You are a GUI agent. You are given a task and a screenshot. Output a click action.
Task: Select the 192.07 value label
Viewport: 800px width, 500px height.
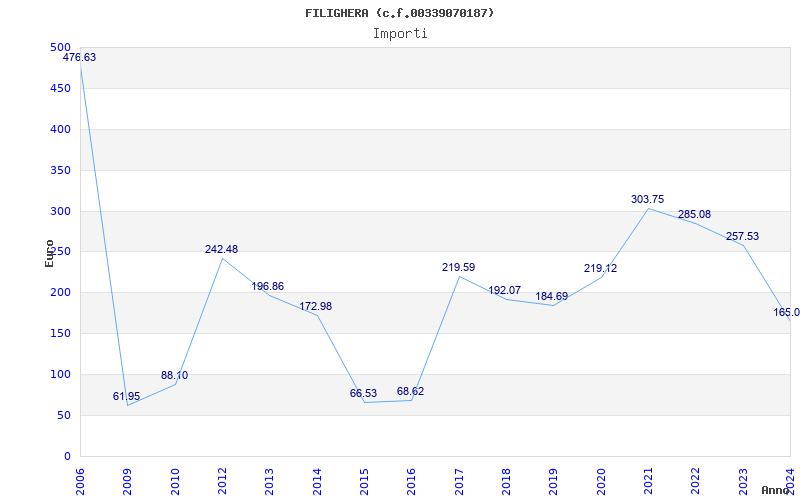click(504, 291)
